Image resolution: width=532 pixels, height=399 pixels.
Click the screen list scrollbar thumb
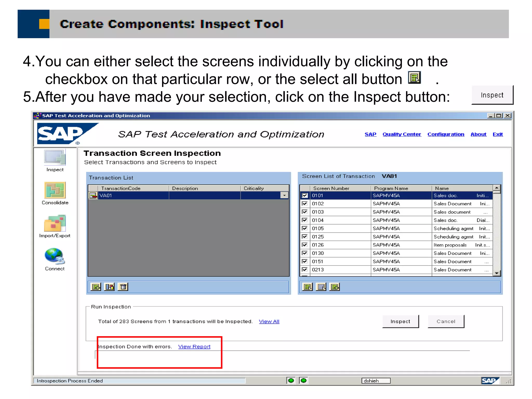click(497, 192)
